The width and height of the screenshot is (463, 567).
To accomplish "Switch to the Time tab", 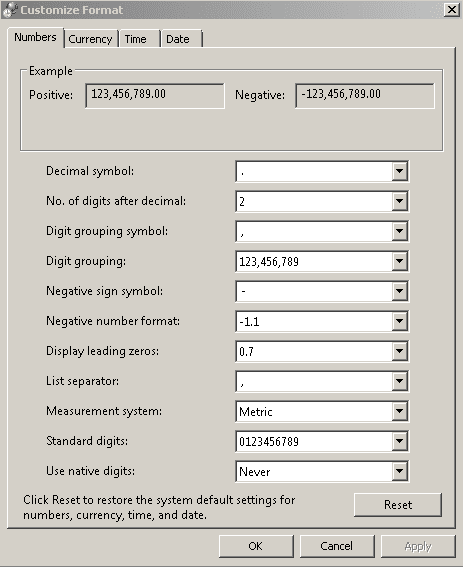I will point(139,39).
